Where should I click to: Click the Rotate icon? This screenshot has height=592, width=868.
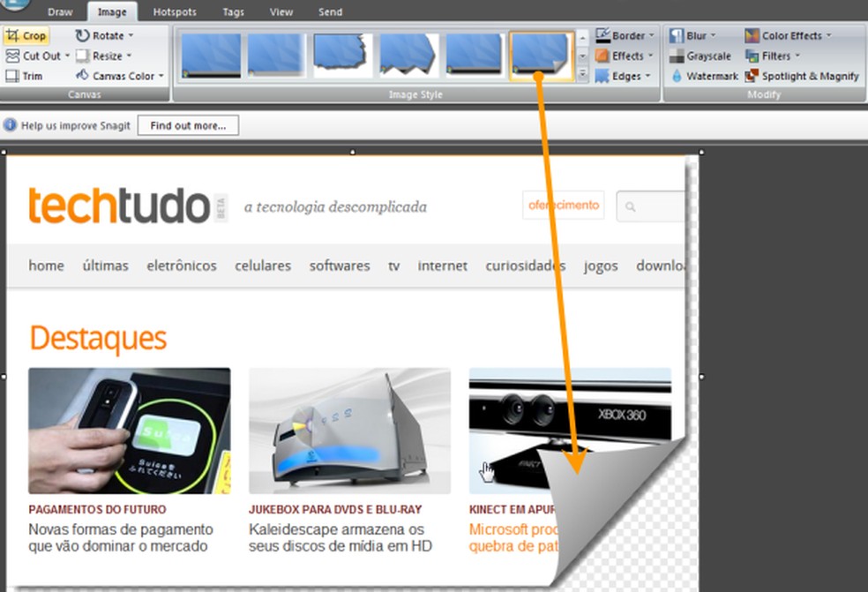[82, 35]
